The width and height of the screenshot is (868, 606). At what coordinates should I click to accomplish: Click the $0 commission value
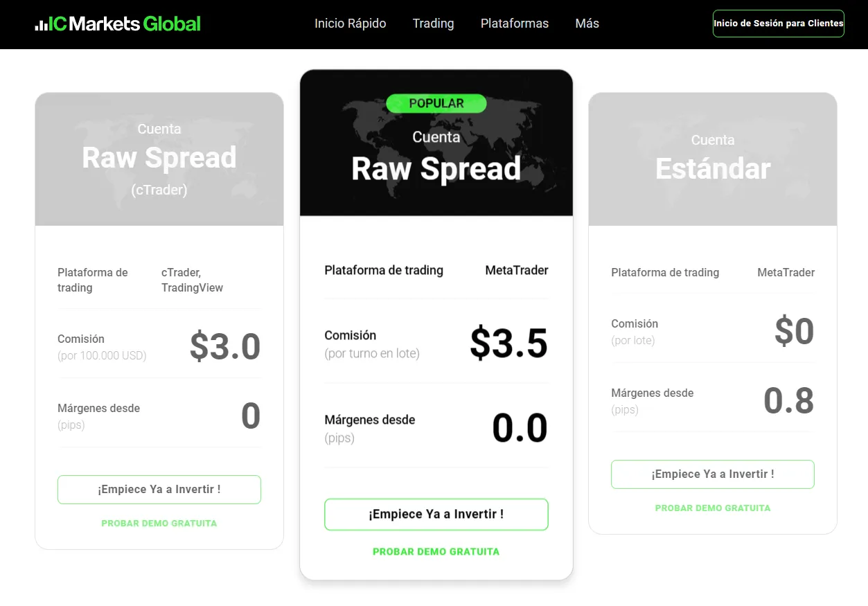pyautogui.click(x=795, y=332)
